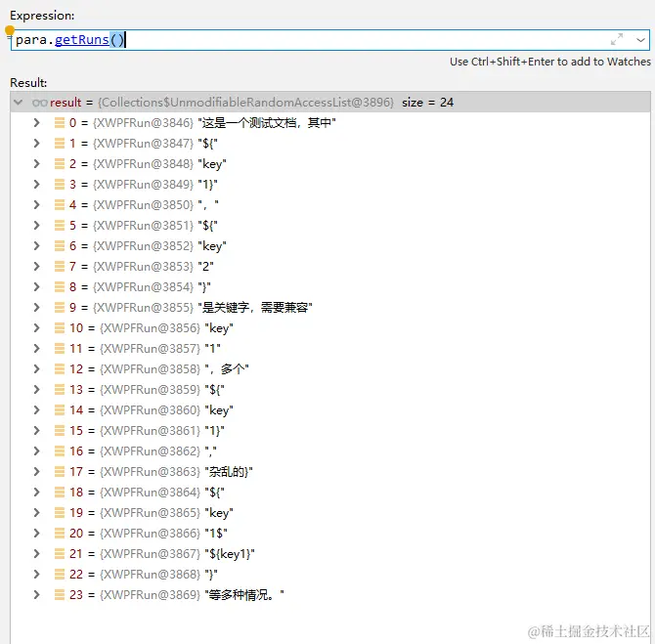Expand element 23 XWPFRun@3869
This screenshot has height=644, width=655.
tap(37, 594)
